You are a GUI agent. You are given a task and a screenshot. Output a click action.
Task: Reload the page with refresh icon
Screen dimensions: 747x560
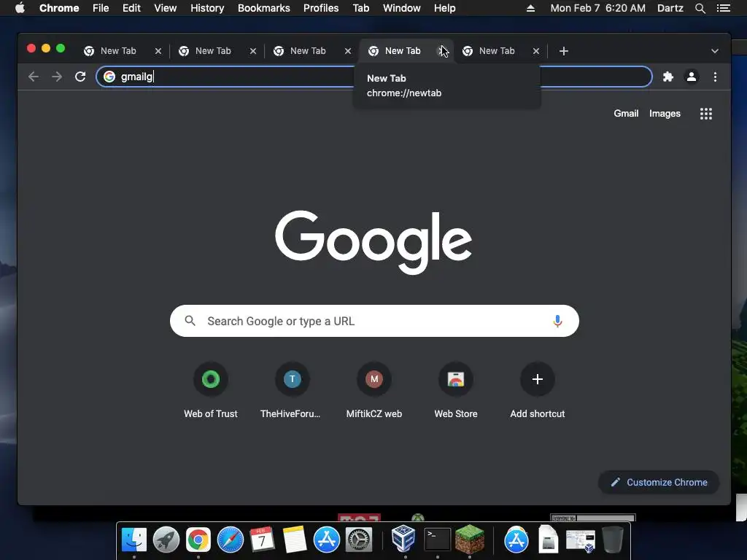click(80, 77)
